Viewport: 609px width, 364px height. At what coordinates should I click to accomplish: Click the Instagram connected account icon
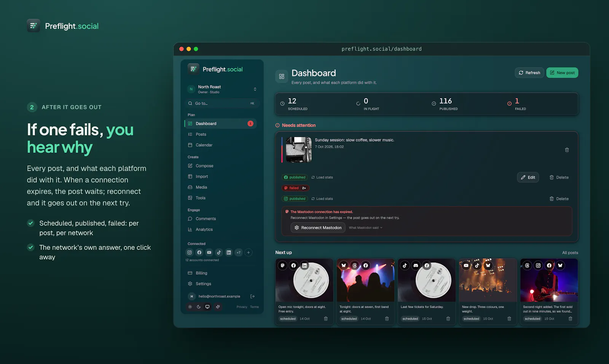point(190,253)
